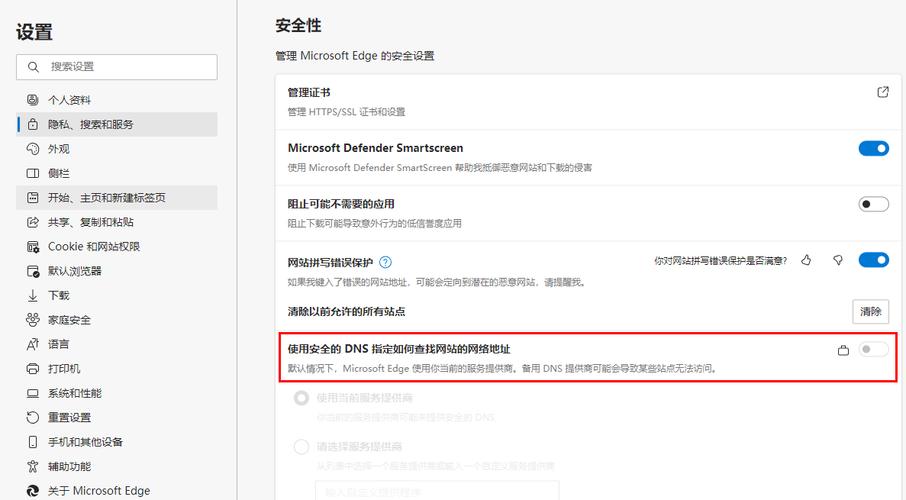Click the 重置设置 reset icon
The width and height of the screenshot is (906, 500).
click(33, 417)
